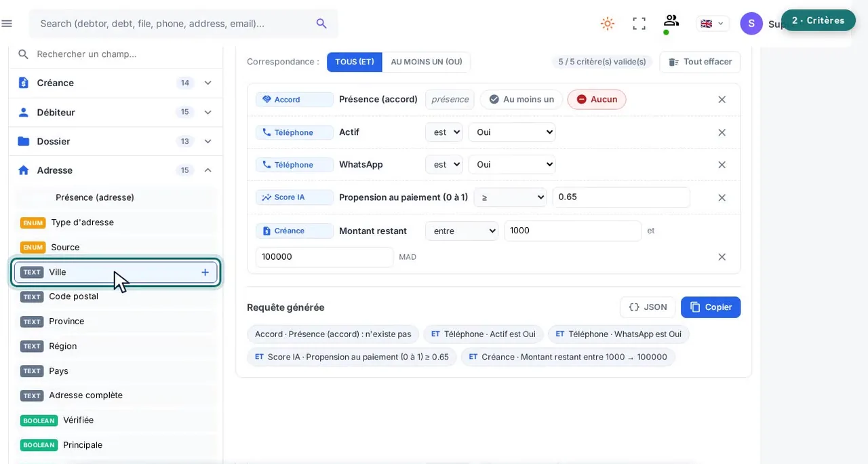
Task: Select the Adresse complète field
Action: [x=116, y=395]
